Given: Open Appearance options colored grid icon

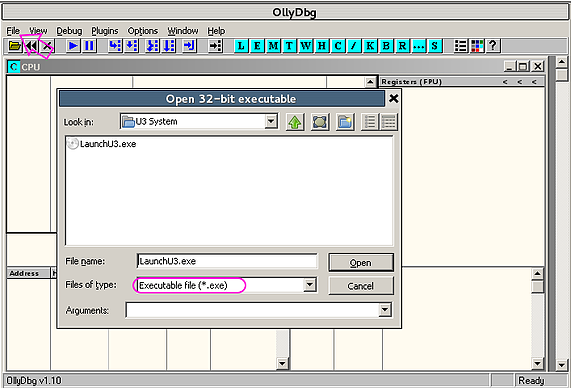Looking at the screenshot, I should (477, 46).
